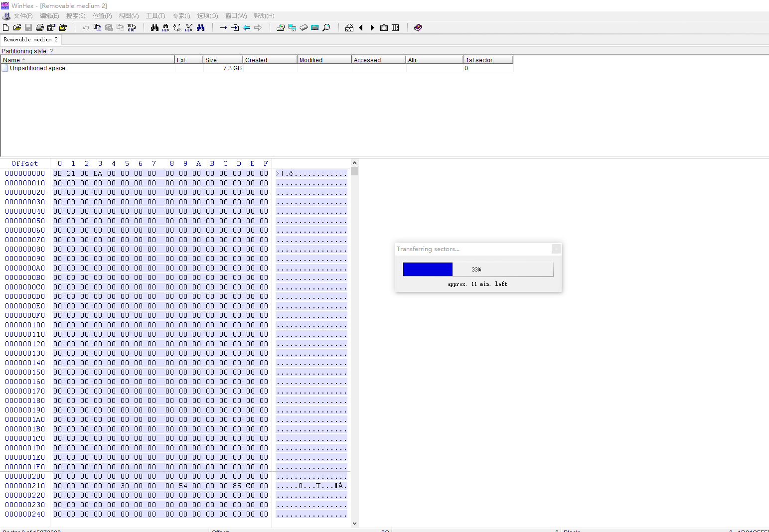Screen dimensions: 769x532
Task: Click the Find Hex Values icon
Action: pyautogui.click(x=166, y=28)
